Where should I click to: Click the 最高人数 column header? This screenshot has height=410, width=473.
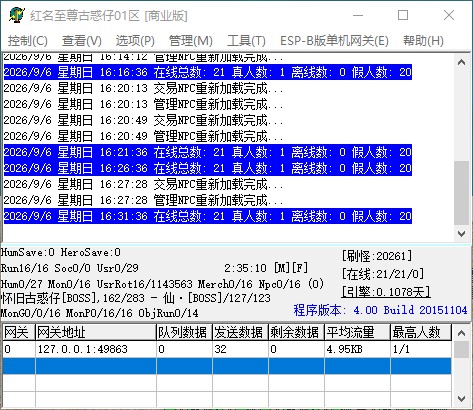click(421, 332)
